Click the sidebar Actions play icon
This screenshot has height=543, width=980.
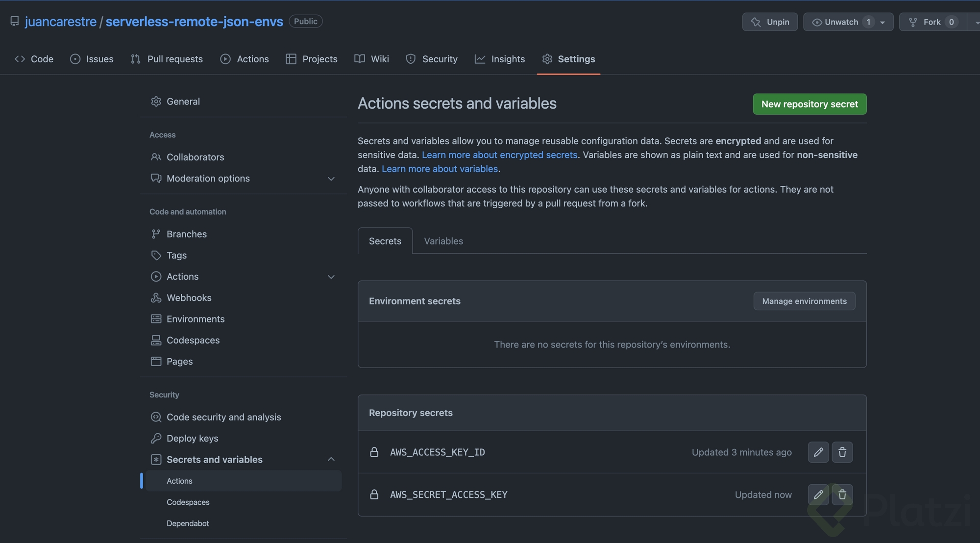click(156, 276)
